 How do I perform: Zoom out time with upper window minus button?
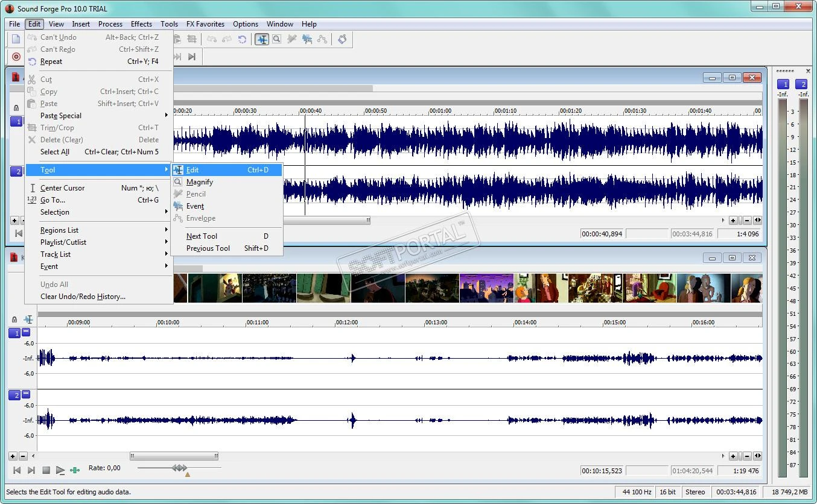pos(747,221)
